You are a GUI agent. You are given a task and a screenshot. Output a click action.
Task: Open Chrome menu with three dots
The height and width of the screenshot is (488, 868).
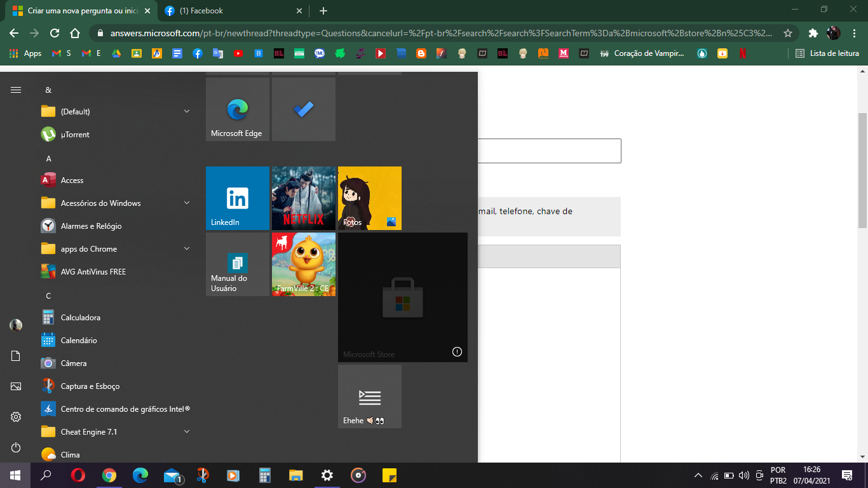pos(853,33)
